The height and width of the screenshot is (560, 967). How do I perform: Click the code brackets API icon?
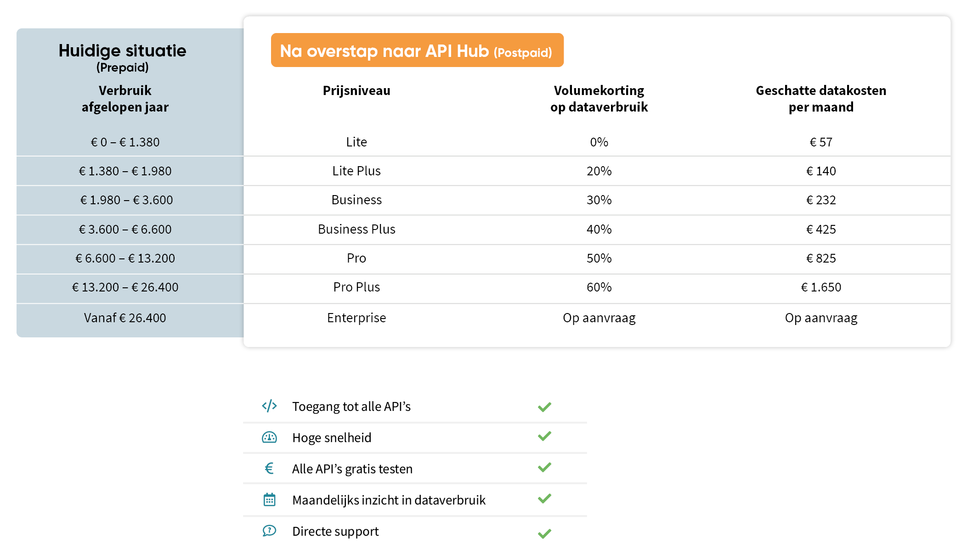click(x=269, y=406)
